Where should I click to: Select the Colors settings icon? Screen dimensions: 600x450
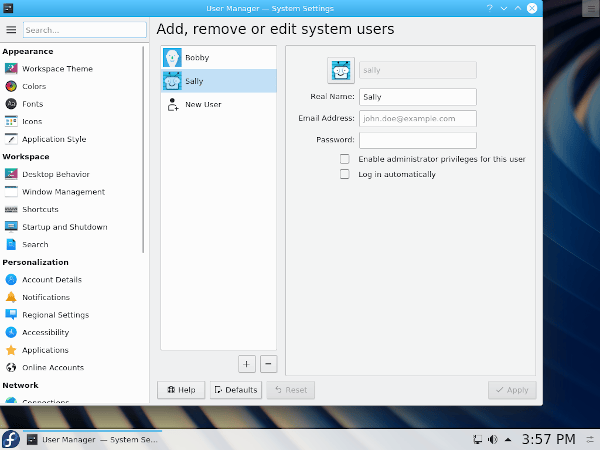pos(12,87)
